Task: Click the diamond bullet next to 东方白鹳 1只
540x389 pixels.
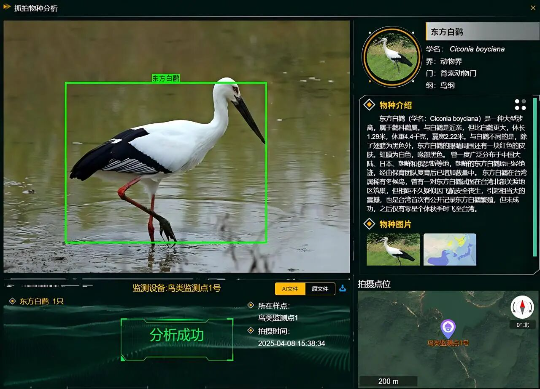Action: tap(12, 301)
